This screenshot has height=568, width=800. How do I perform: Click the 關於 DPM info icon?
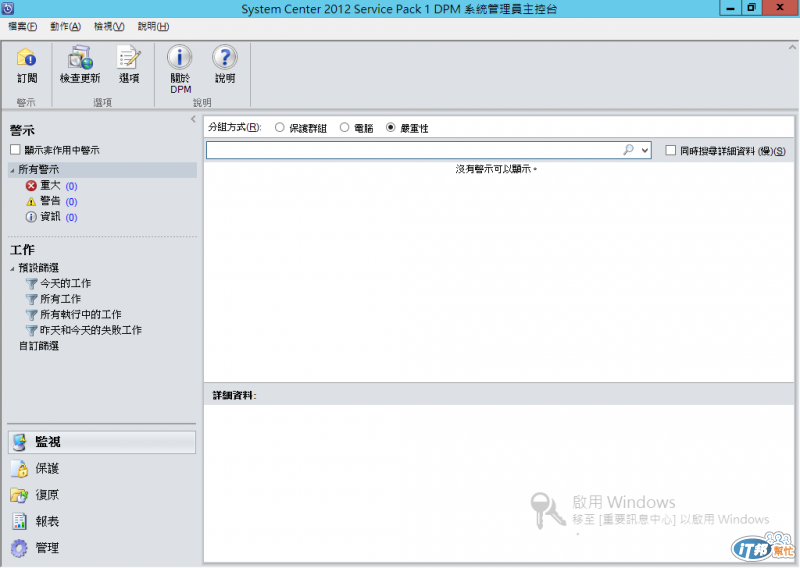coord(180,57)
